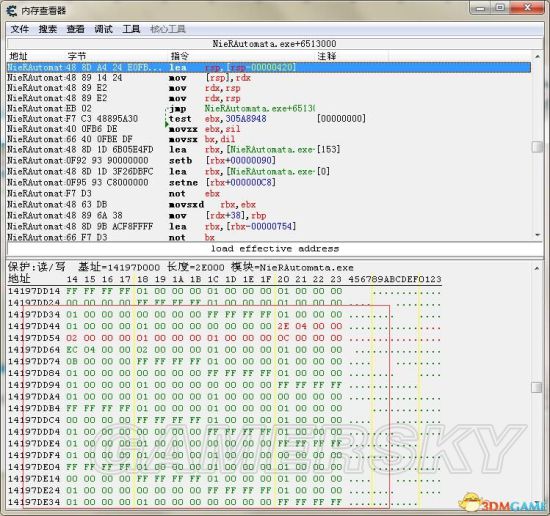The width and height of the screenshot is (550, 516).
Task: Select the highlighted lea rsp instruction row
Action: click(269, 67)
